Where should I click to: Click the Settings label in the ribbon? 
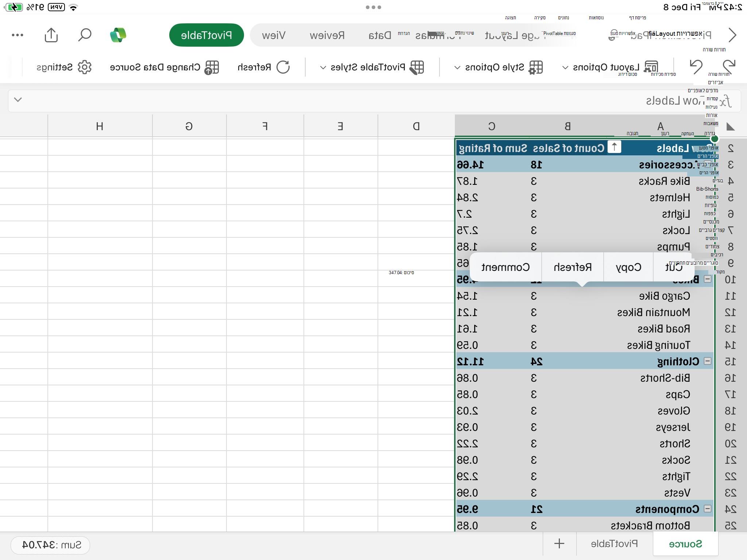tap(55, 67)
